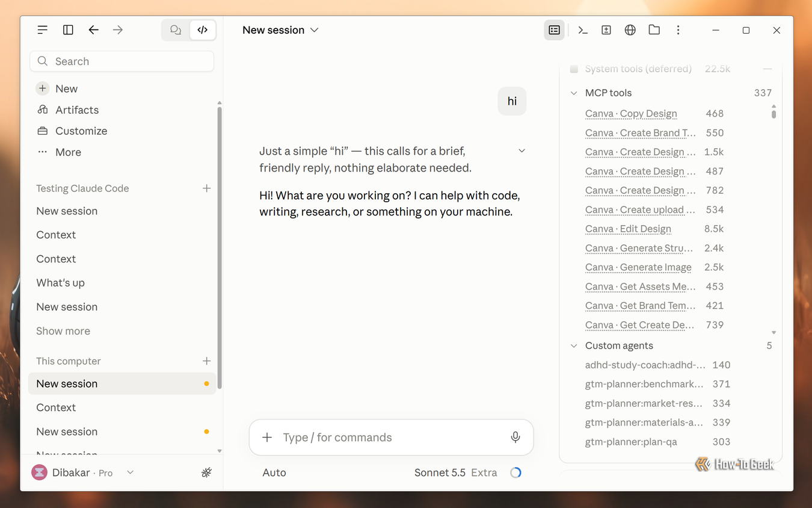812x508 pixels.
Task: Click the circular usage progress indicator
Action: click(515, 473)
